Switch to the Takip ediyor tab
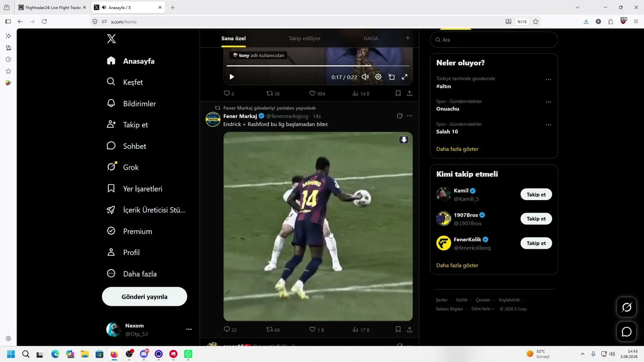644x362 pixels. [x=304, y=38]
